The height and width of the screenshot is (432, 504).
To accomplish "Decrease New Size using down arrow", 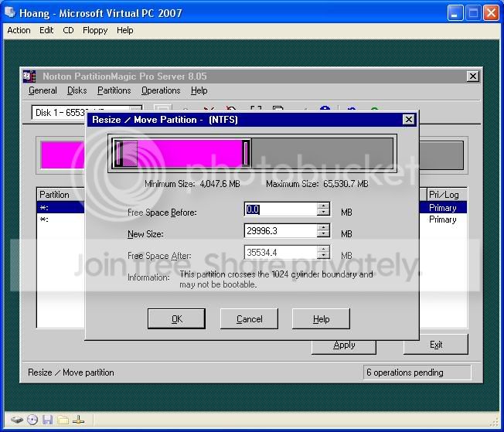I will 323,234.
